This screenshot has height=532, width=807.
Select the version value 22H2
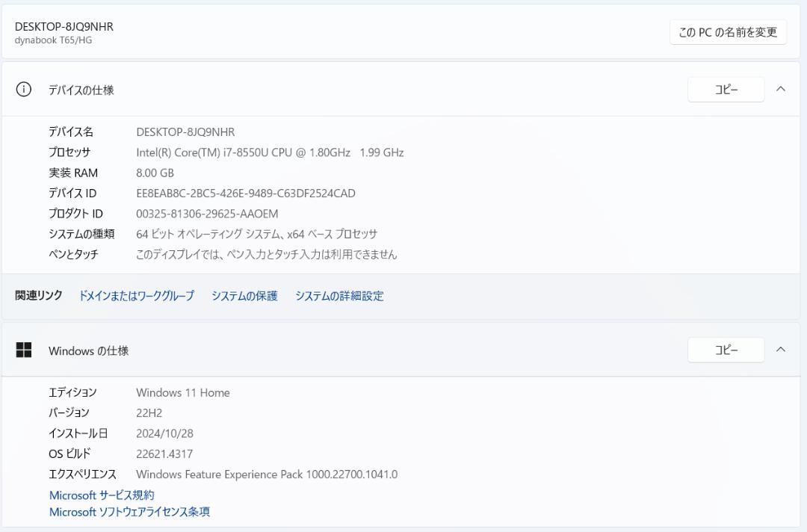[x=149, y=413]
